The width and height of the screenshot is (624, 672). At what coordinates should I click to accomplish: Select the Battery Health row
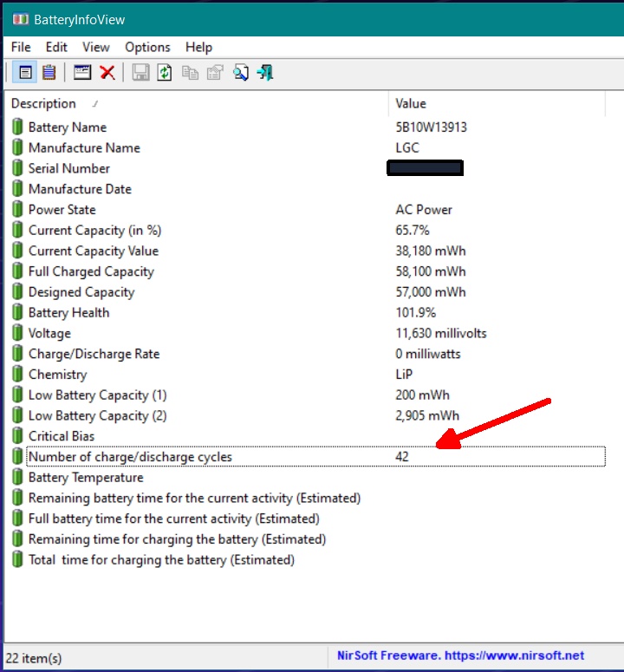click(x=68, y=313)
